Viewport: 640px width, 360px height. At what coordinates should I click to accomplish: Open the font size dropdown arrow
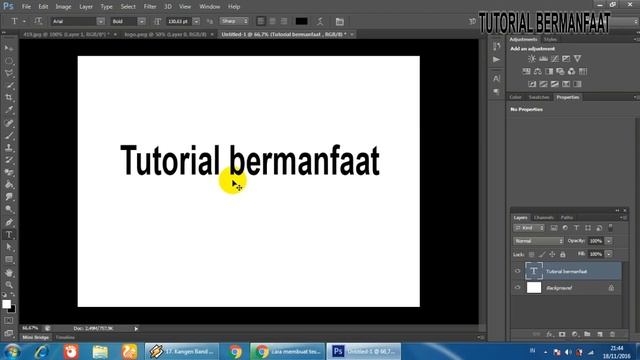pyautogui.click(x=196, y=21)
